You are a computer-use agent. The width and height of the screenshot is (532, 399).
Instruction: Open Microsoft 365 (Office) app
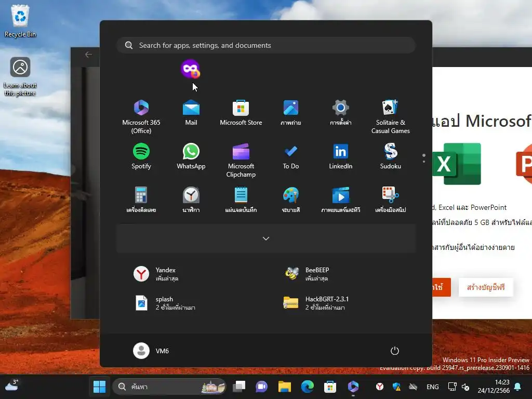pyautogui.click(x=141, y=116)
